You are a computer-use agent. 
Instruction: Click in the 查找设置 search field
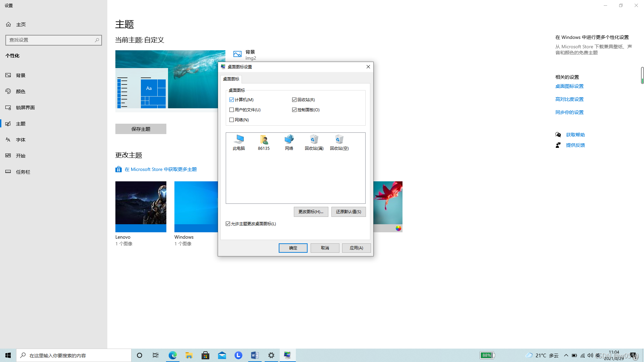50,40
